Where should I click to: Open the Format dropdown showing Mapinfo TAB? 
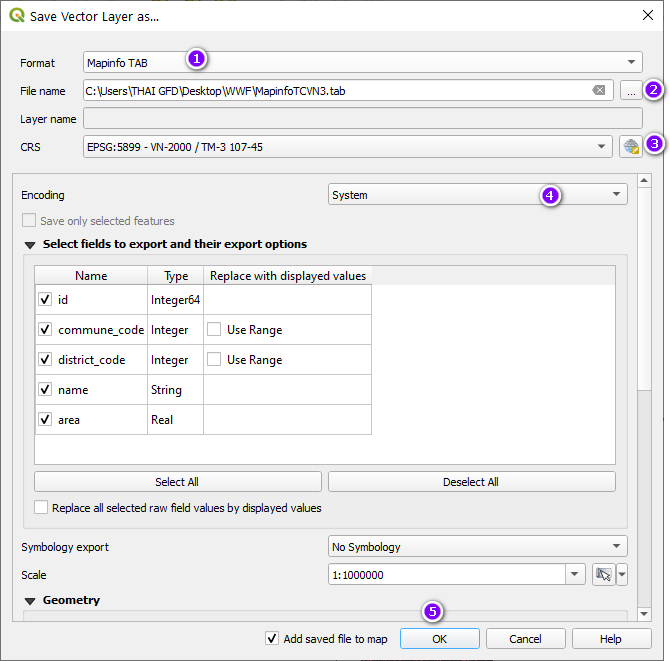(x=362, y=62)
